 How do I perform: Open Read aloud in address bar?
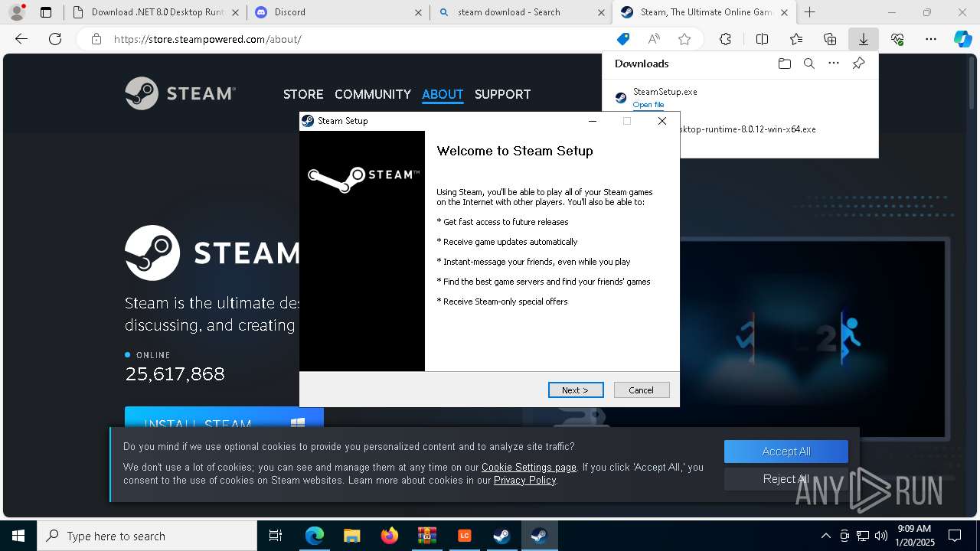coord(654,39)
